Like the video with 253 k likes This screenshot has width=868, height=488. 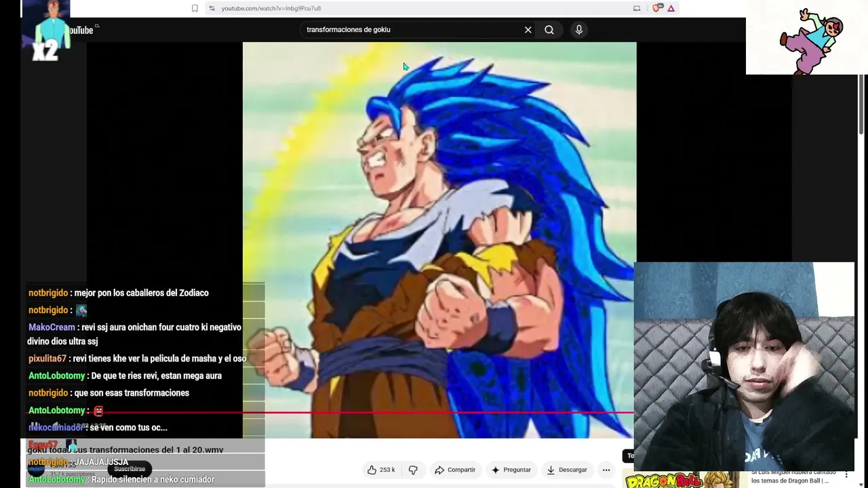click(x=381, y=470)
